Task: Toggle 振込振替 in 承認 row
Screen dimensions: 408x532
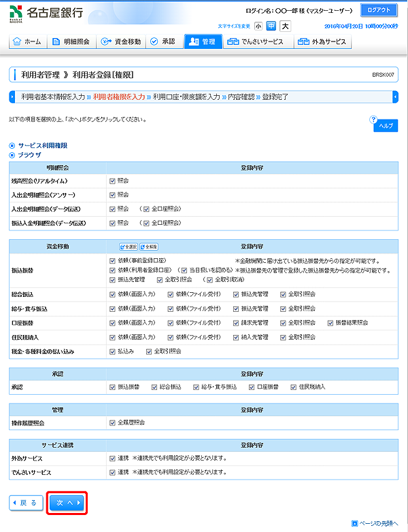Action: click(112, 387)
